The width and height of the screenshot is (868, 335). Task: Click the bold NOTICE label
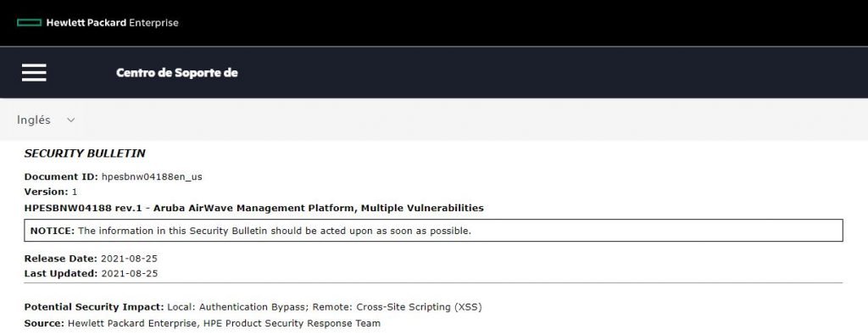[x=52, y=231]
